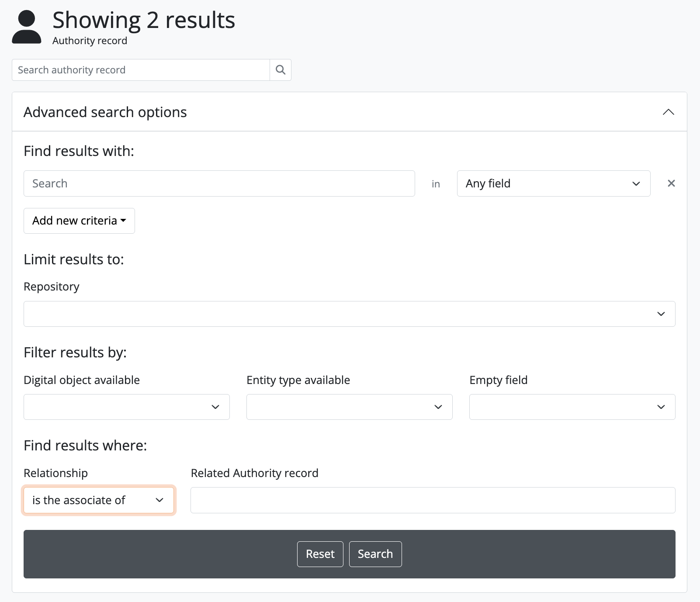Screen dimensions: 700x602
Task: Open the Relationship dropdown showing 'is the associate of'
Action: tap(98, 500)
